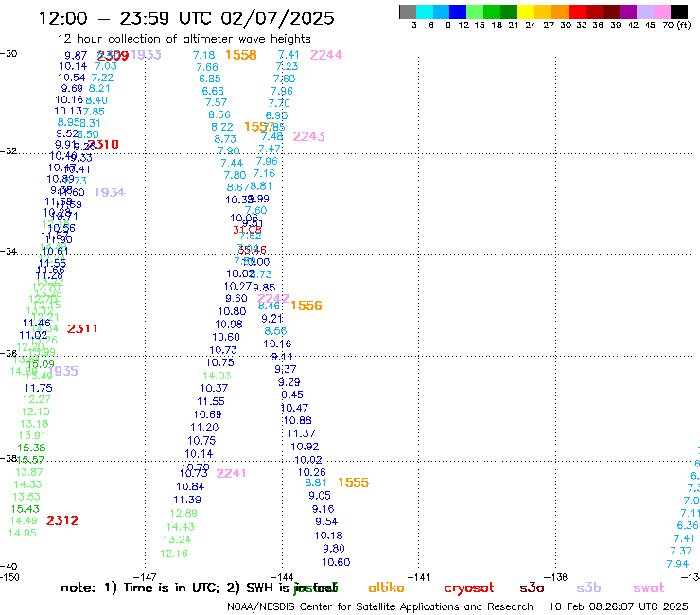Click the wave height value '12.16'
This screenshot has width=700, height=615.
pos(174,553)
